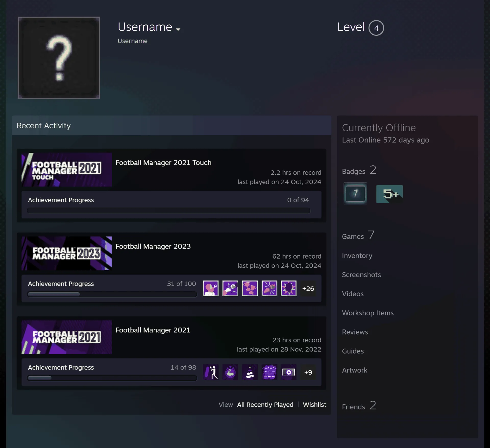Click fifth Football Manager 2023 achievement icon

tap(289, 288)
